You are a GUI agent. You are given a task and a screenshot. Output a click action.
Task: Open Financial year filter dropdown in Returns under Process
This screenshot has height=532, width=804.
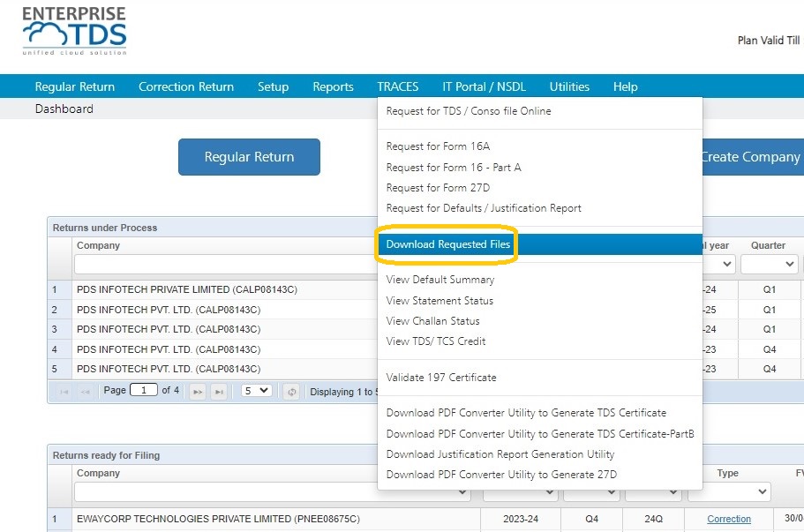click(x=719, y=264)
